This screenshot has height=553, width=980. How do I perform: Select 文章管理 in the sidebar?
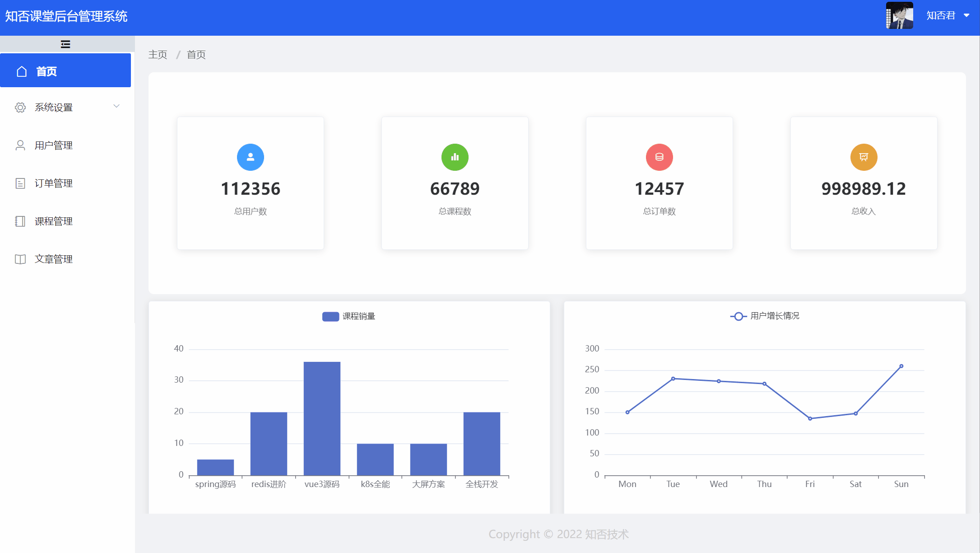click(54, 259)
